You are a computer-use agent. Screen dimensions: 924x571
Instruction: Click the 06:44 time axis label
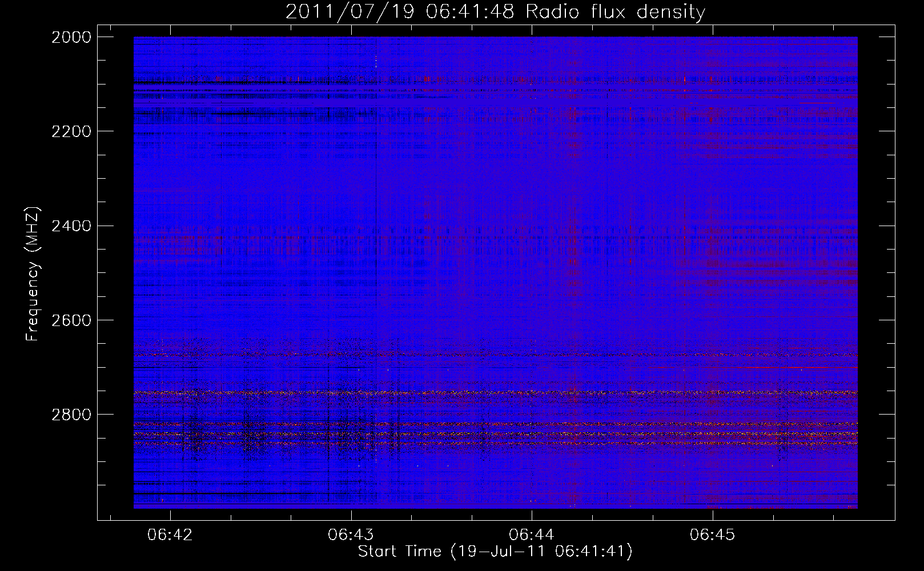(532, 535)
